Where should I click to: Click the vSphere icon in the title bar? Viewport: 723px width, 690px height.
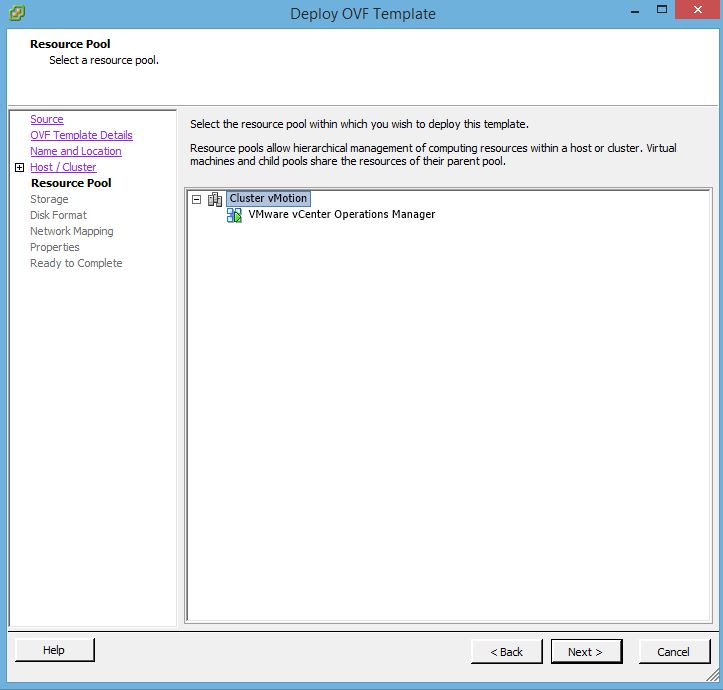point(17,13)
